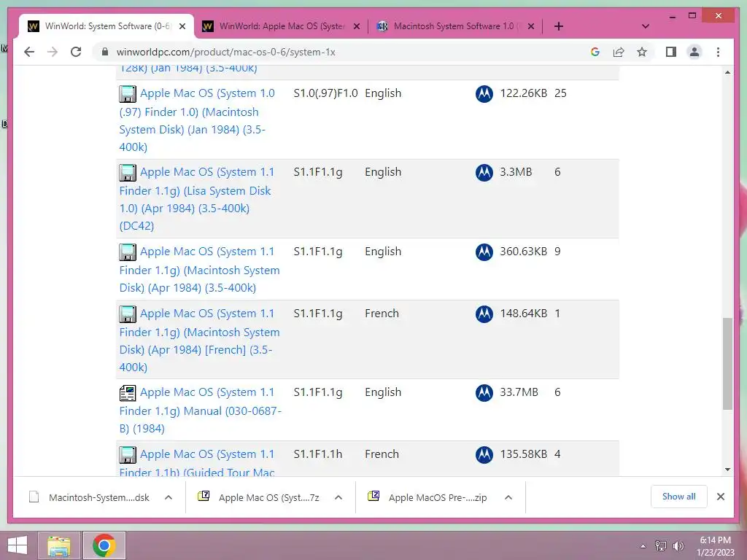
Task: Open Windows Start menu
Action: pos(18,545)
